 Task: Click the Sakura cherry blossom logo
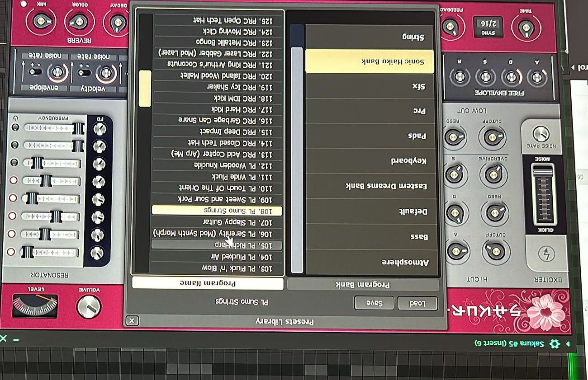[x=546, y=312]
